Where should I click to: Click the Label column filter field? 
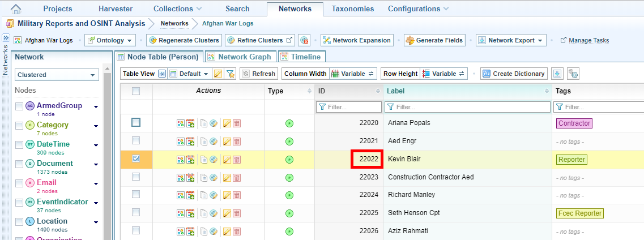pos(467,107)
